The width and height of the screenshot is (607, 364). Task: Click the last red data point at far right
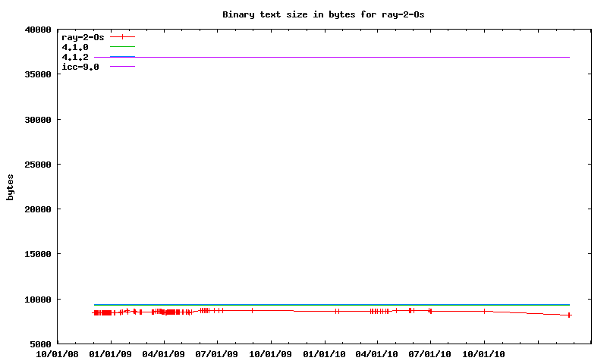click(x=569, y=315)
